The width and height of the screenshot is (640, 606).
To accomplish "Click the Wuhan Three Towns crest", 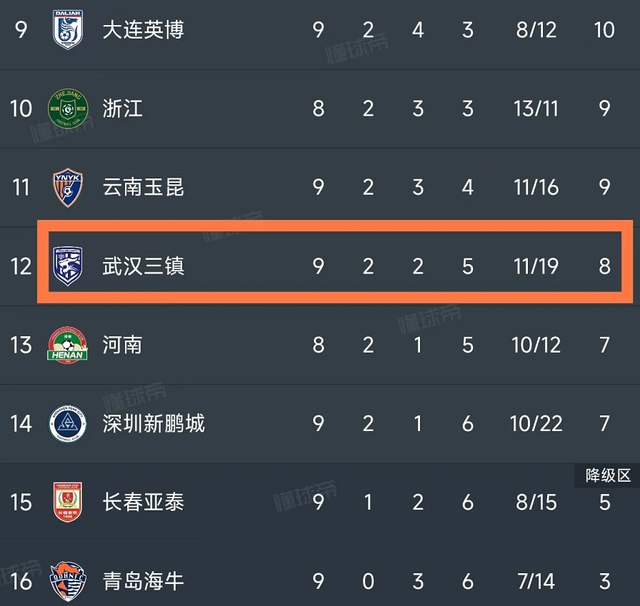I will 68,265.
